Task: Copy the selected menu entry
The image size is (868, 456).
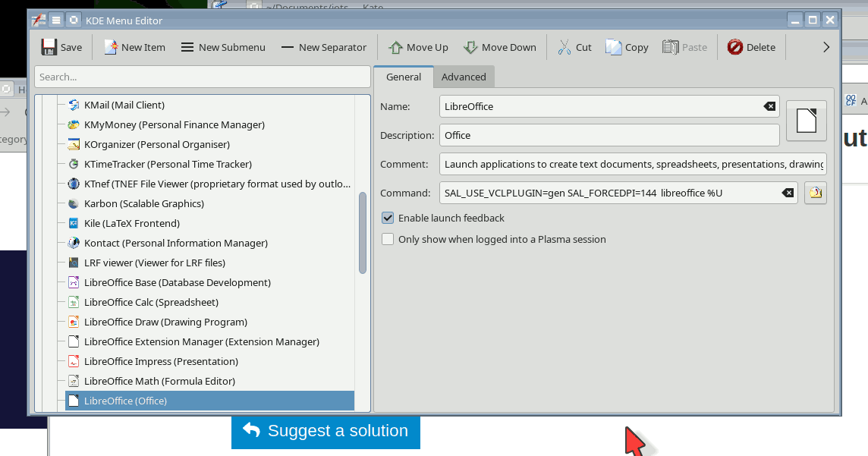Action: 627,47
